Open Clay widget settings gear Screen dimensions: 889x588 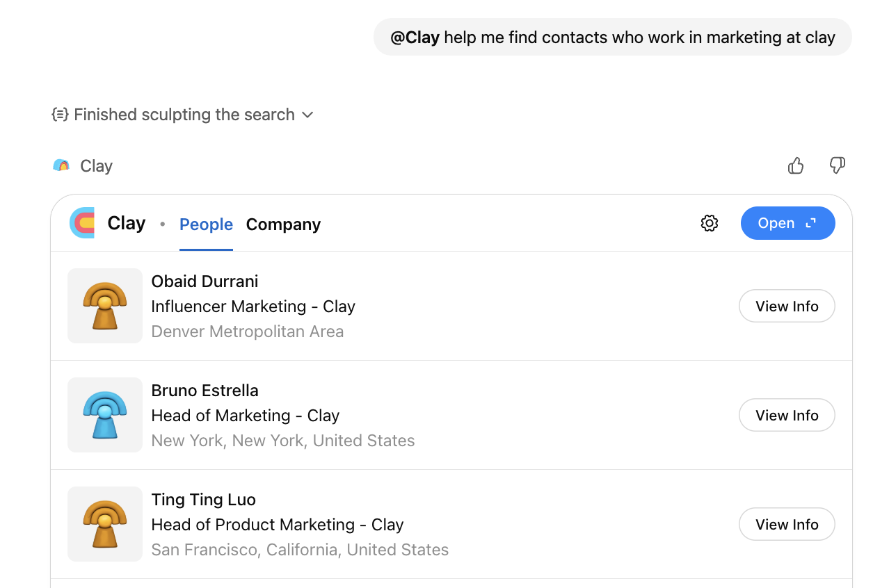click(x=710, y=223)
